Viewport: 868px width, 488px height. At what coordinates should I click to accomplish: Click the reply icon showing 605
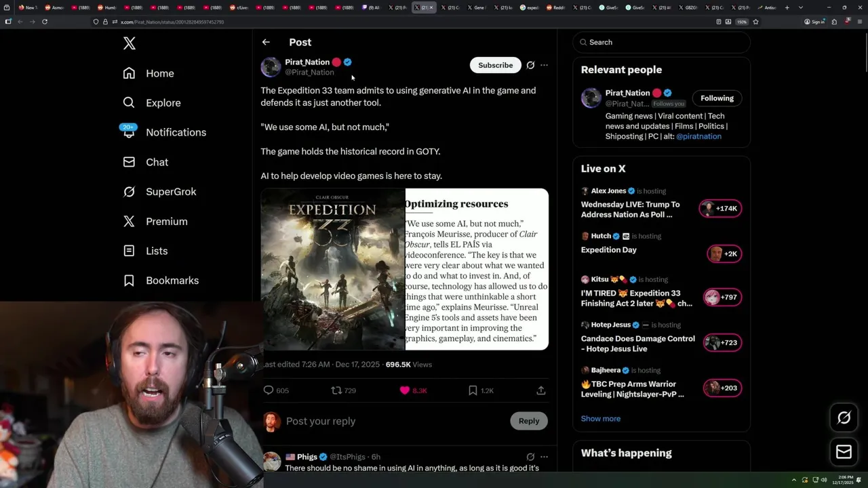click(x=269, y=390)
